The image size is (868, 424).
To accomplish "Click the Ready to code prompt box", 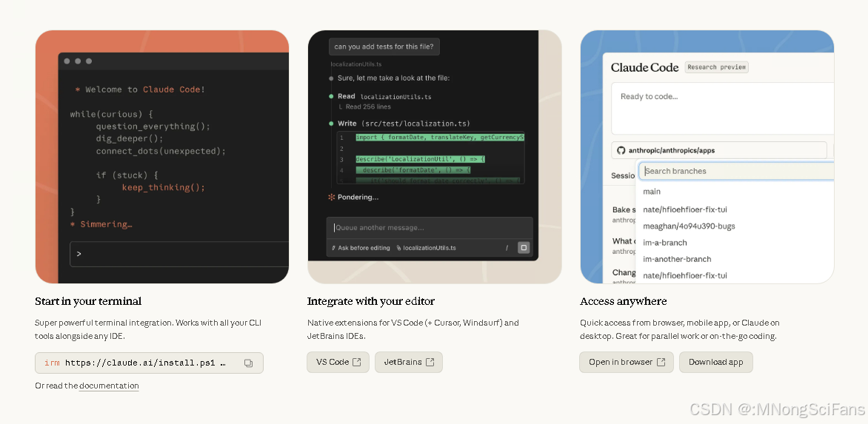I will [x=722, y=108].
